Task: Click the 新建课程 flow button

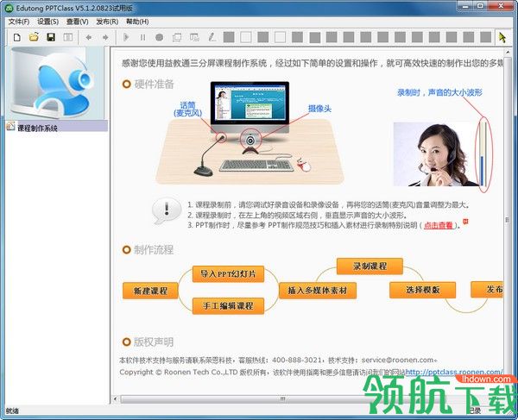Action: pos(150,291)
